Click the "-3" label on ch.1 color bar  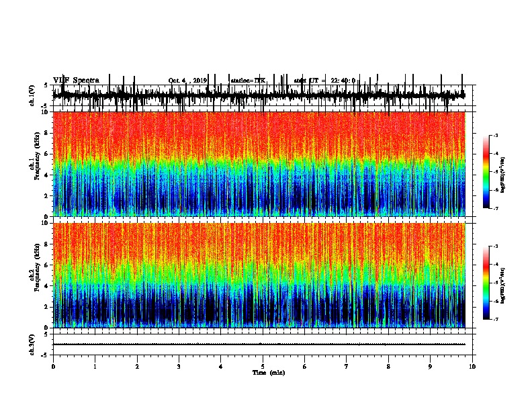pos(495,135)
